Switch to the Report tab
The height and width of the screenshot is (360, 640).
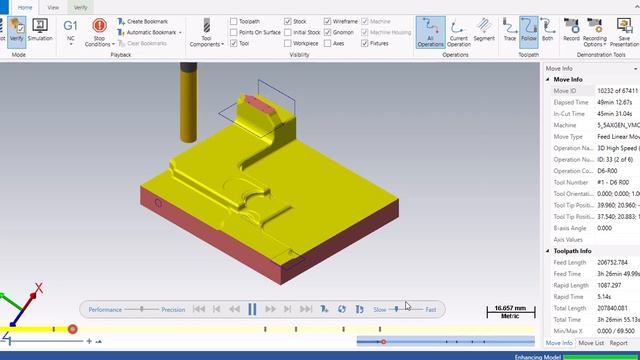618,343
